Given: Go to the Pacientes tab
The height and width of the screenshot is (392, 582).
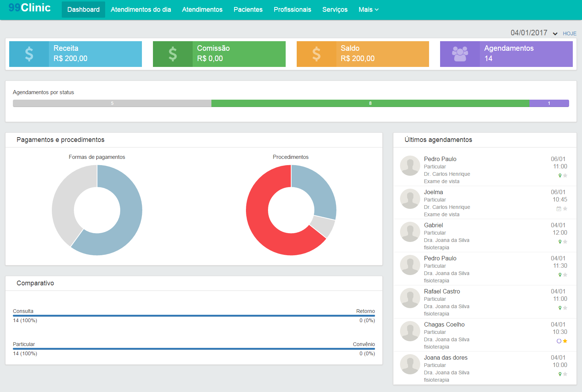Looking at the screenshot, I should [248, 10].
